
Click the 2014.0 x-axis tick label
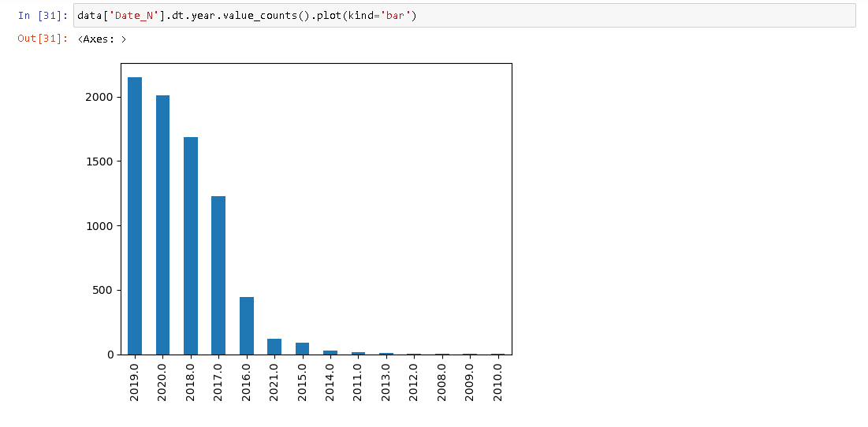coord(330,381)
